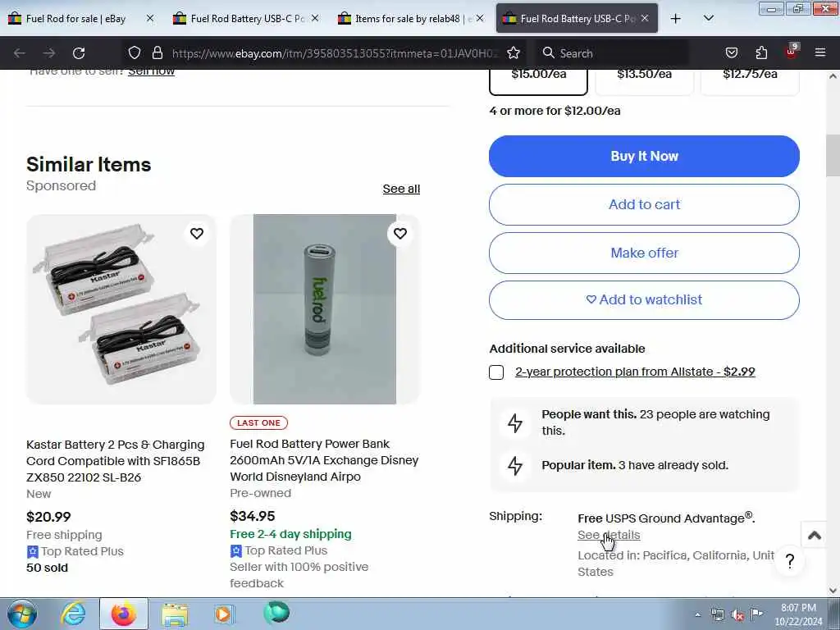This screenshot has width=840, height=630.
Task: Click the scroll-to-top chevron button
Action: pos(815,535)
